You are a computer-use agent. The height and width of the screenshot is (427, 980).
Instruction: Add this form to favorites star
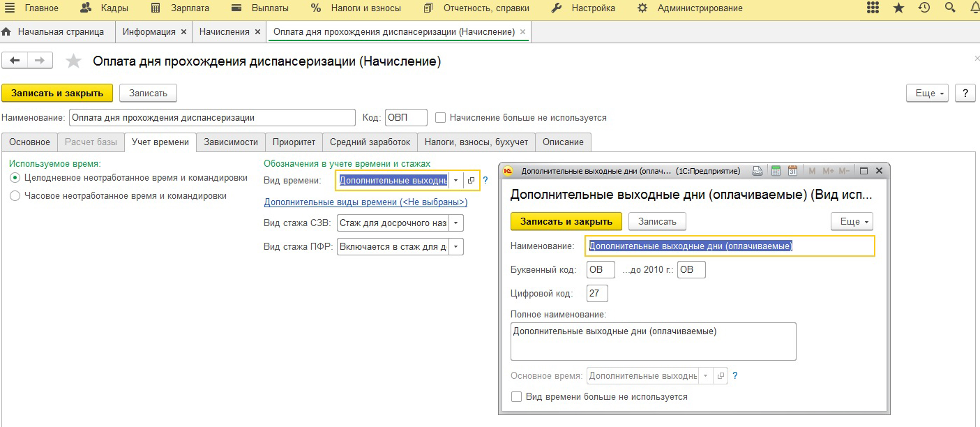coord(73,61)
